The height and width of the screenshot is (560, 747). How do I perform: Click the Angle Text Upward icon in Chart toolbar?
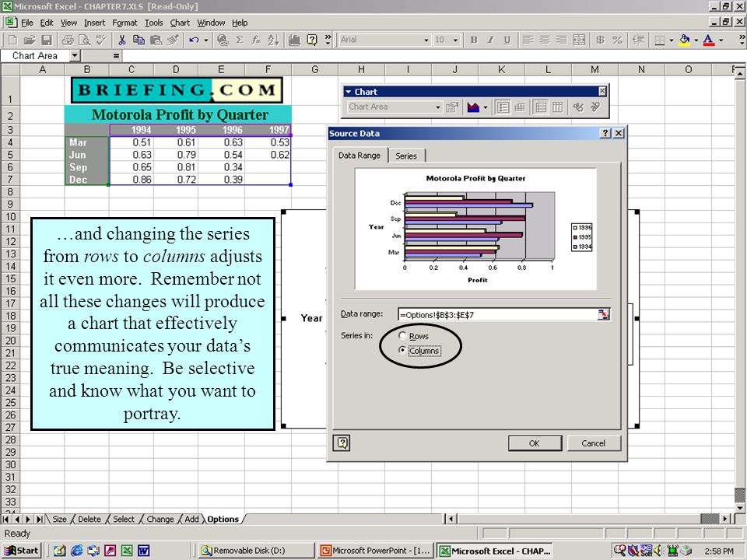595,107
